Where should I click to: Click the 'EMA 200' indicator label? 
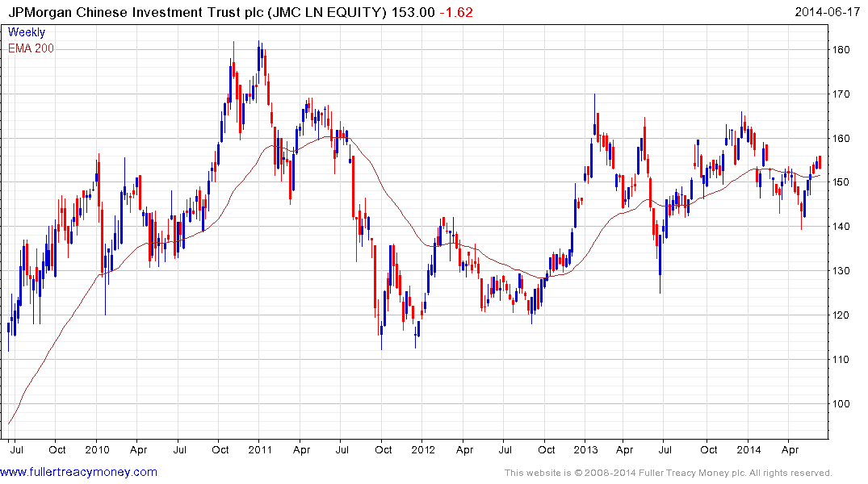pos(31,48)
